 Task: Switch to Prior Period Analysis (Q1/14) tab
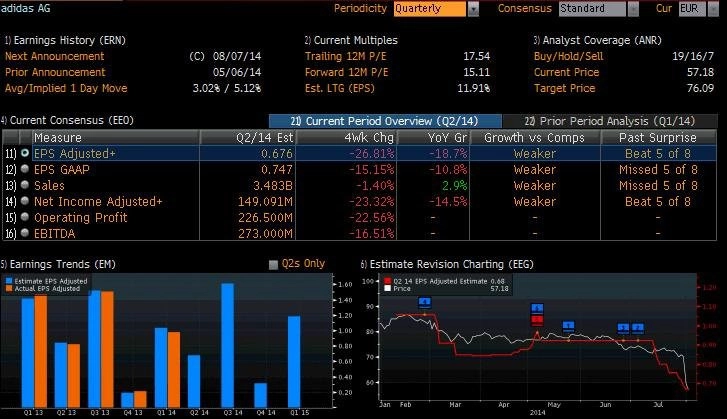(610, 121)
